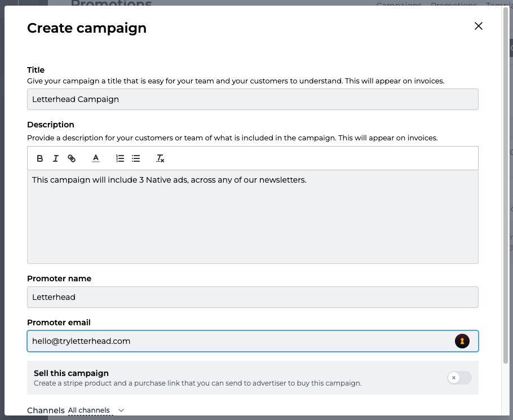The image size is (513, 420).
Task: Toggle bold formatting in description editor
Action: click(39, 158)
